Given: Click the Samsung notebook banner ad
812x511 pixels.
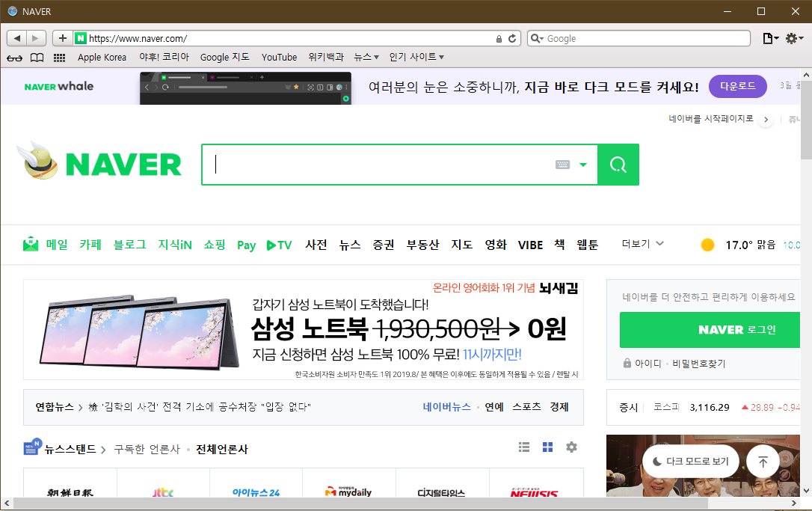Looking at the screenshot, I should (304, 330).
